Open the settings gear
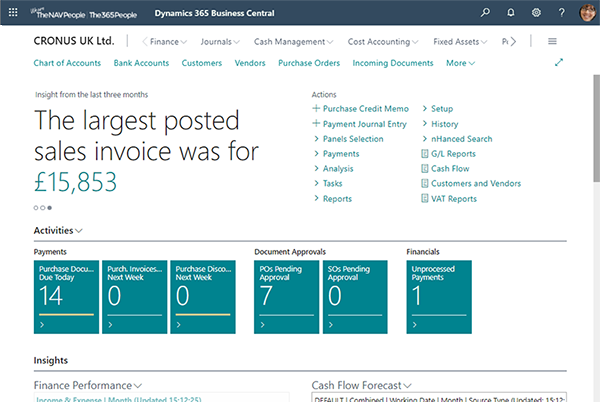 coord(537,13)
